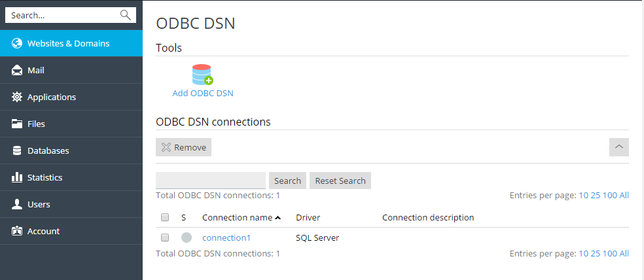
Task: Click the Users person icon
Action: tap(17, 204)
